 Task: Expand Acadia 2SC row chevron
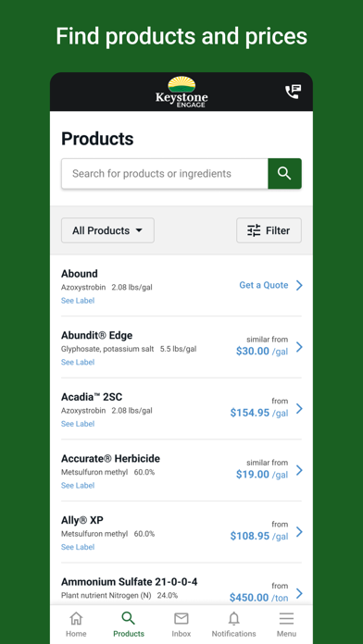coord(299,409)
